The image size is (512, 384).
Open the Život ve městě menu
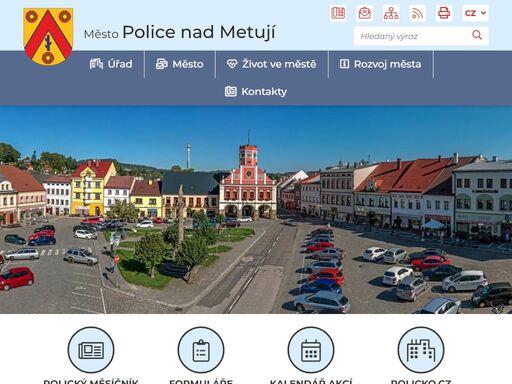[x=272, y=64]
